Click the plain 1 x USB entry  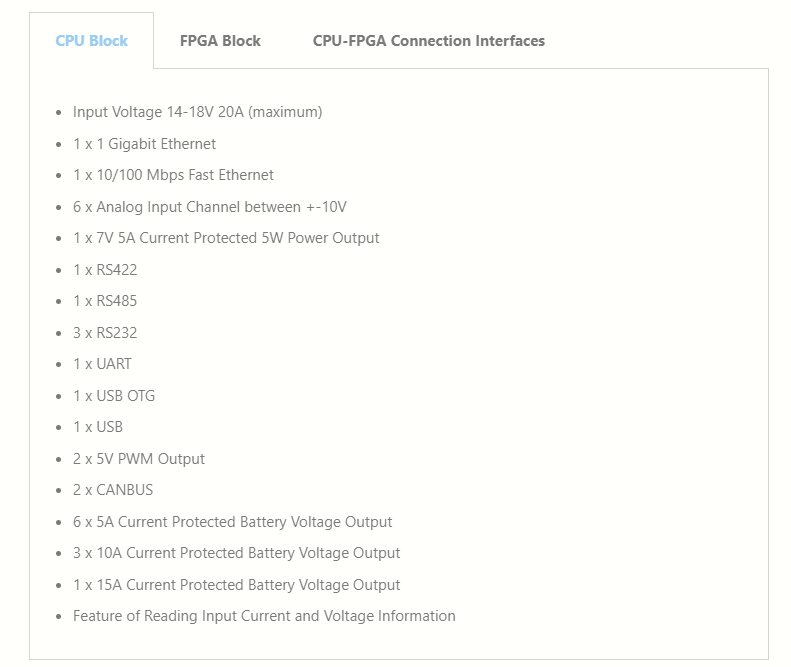point(98,427)
